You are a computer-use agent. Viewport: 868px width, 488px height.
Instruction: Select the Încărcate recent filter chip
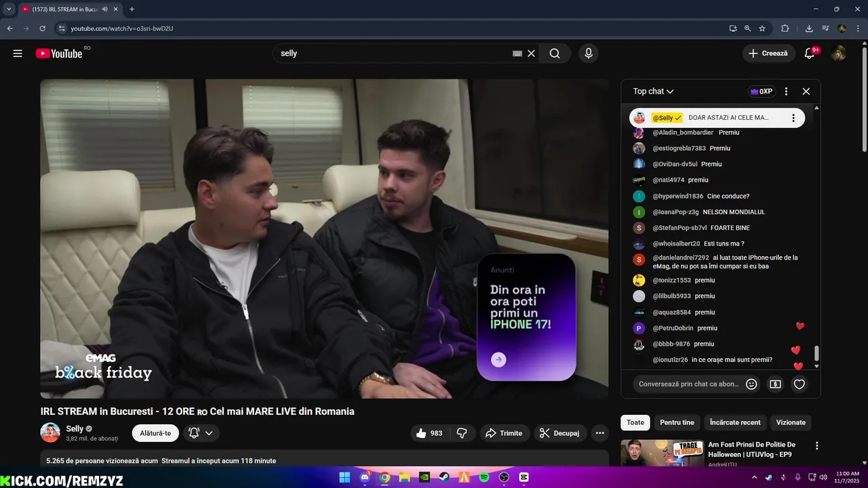tap(735, 422)
